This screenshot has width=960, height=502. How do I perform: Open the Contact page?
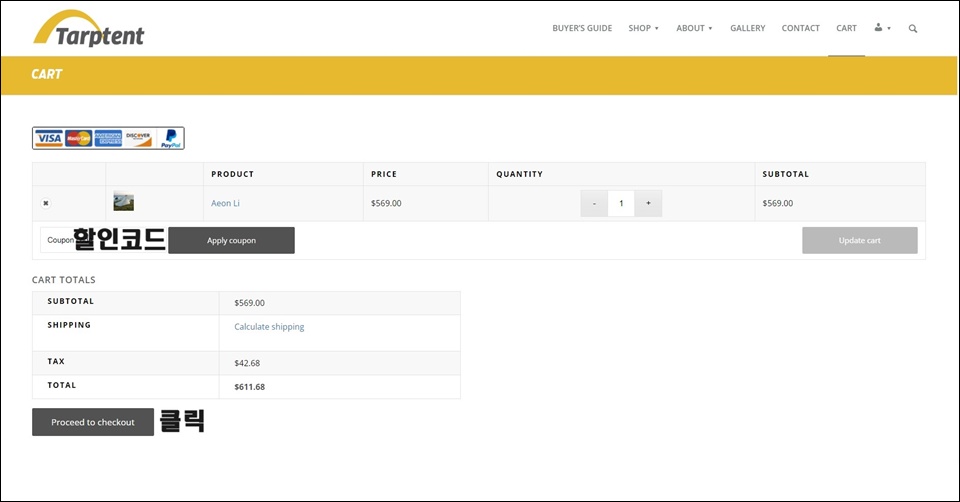pyautogui.click(x=800, y=28)
